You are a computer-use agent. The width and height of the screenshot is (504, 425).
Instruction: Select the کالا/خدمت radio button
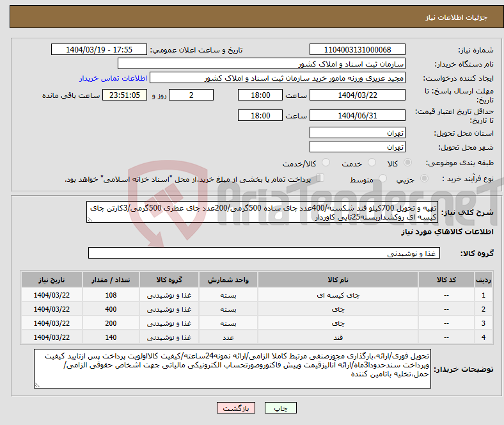coord(326,163)
